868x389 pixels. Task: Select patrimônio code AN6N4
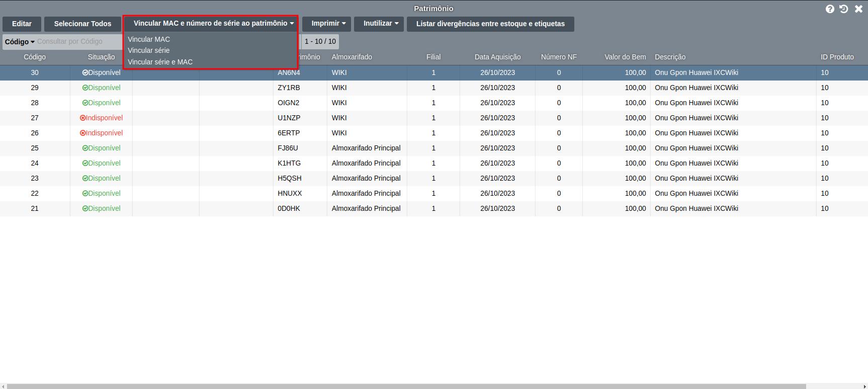coord(289,72)
